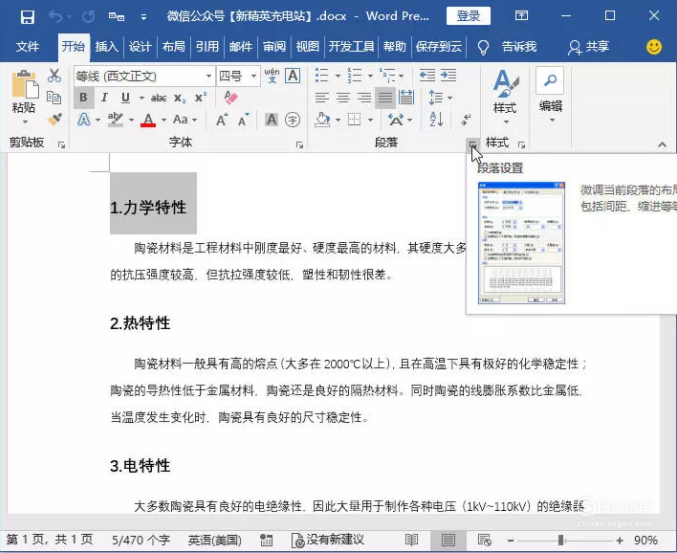Click the Show paragraph marks icon
This screenshot has height=553, width=677.
pyautogui.click(x=466, y=119)
